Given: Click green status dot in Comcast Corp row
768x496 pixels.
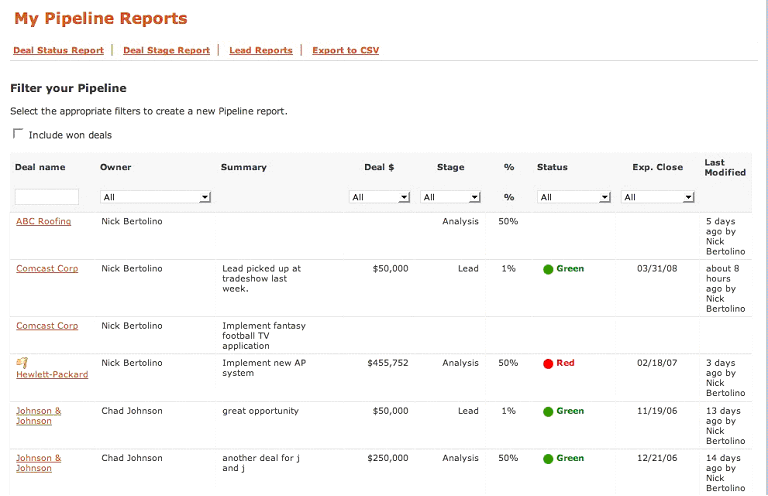Looking at the screenshot, I should coord(548,269).
